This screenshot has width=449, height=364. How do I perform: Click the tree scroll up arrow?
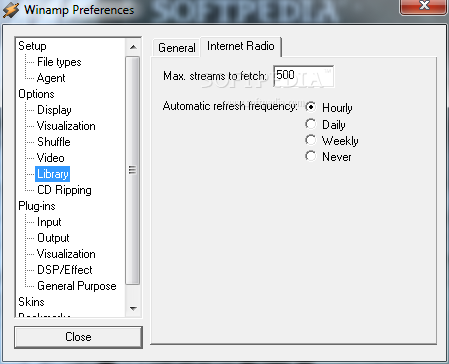pos(133,47)
